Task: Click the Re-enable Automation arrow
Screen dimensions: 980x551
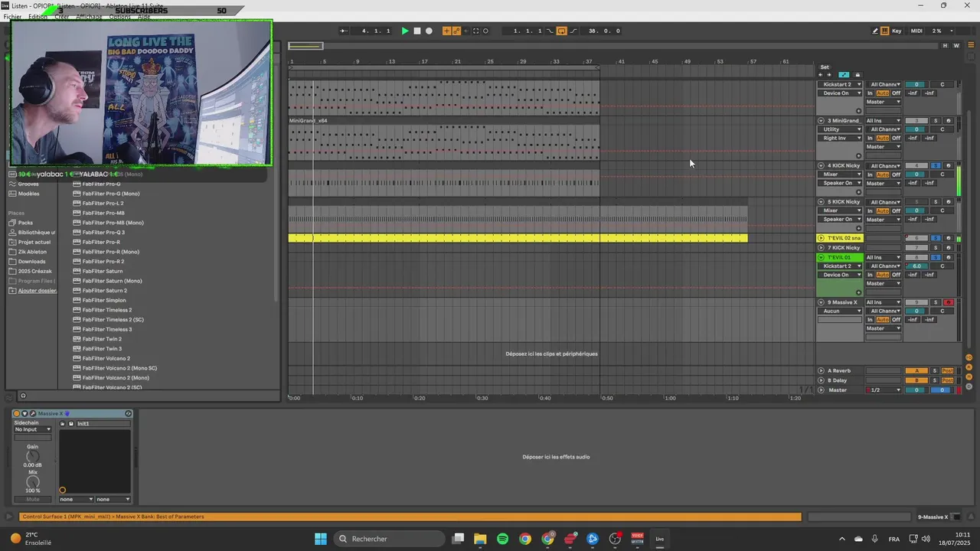Action: pos(466,31)
